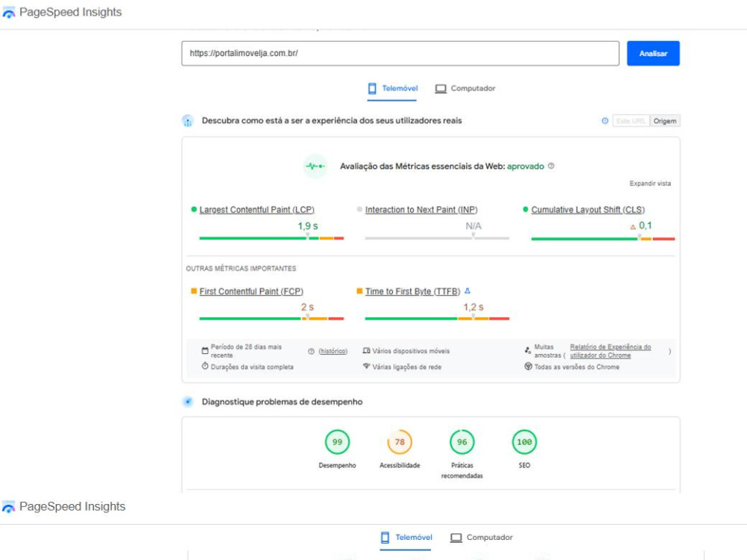Click the warning triangle next to 0,1

click(633, 227)
